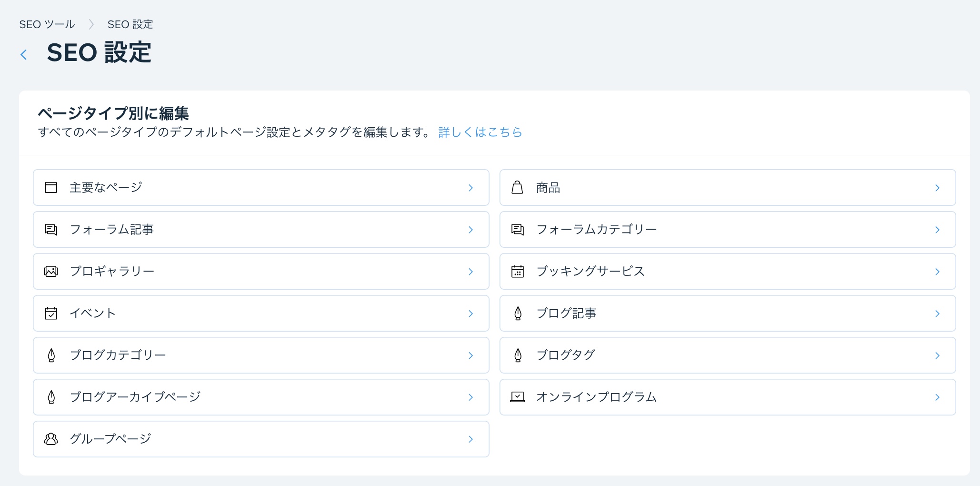Viewport: 980px width, 486px height.
Task: Click the laptop icon for オンラインプログラム
Action: tap(517, 397)
